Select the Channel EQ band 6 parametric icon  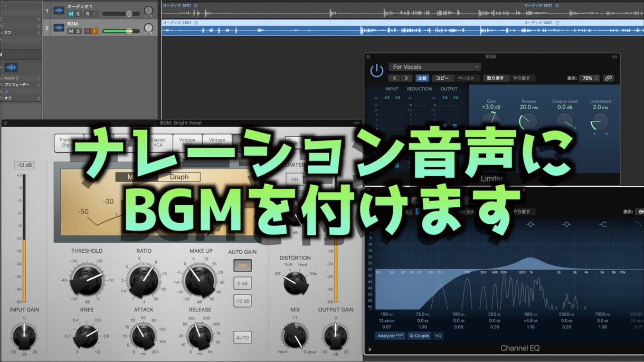(x=566, y=224)
